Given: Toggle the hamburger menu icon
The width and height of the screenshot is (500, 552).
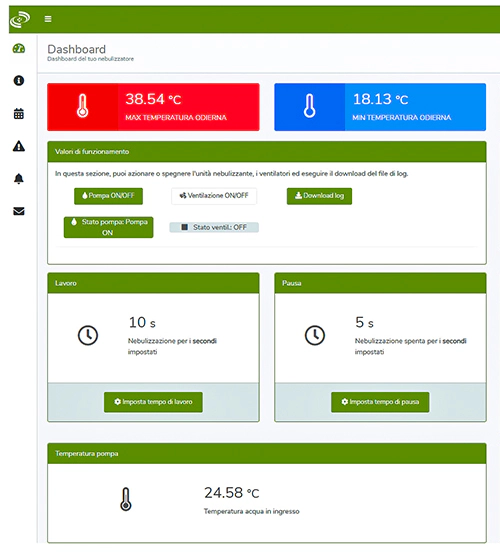Looking at the screenshot, I should 48,19.
